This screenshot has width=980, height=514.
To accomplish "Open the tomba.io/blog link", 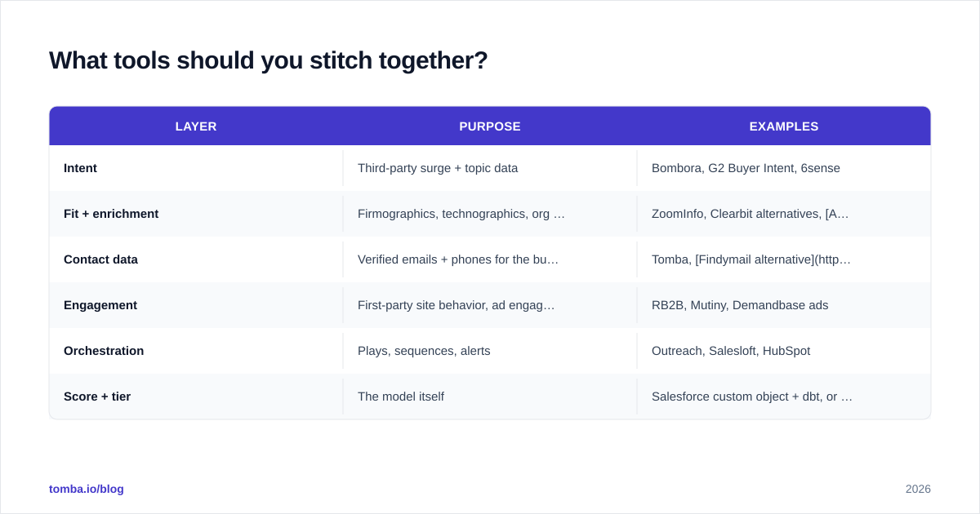I will (87, 489).
